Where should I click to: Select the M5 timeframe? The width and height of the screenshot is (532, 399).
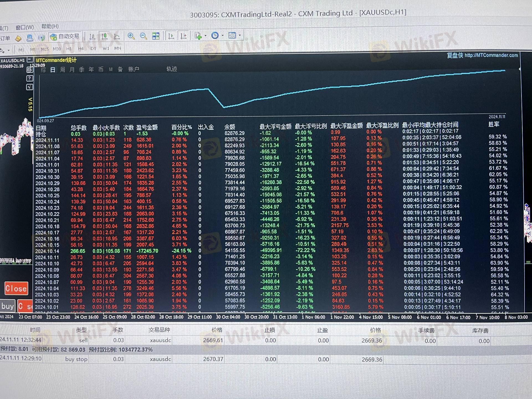pyautogui.click(x=33, y=49)
